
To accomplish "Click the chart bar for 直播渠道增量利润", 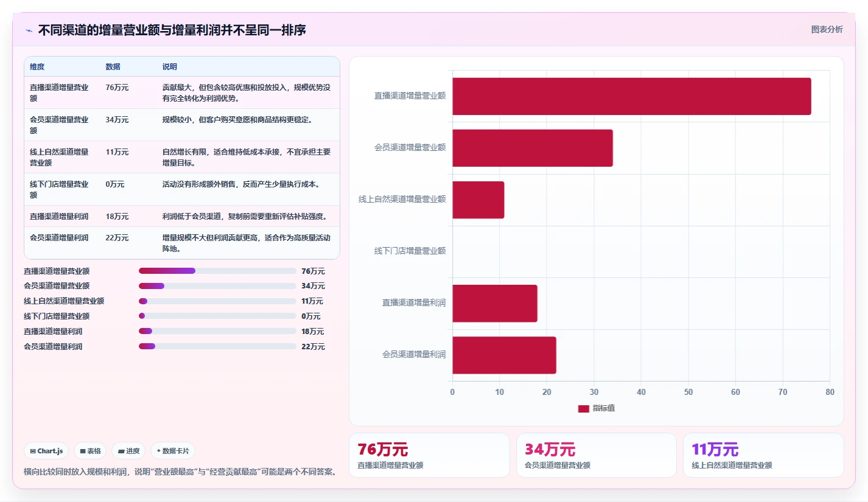I will click(494, 303).
